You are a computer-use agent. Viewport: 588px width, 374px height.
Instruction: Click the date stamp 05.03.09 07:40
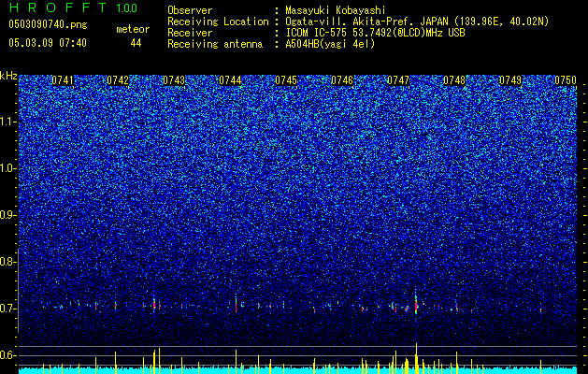pyautogui.click(x=48, y=43)
